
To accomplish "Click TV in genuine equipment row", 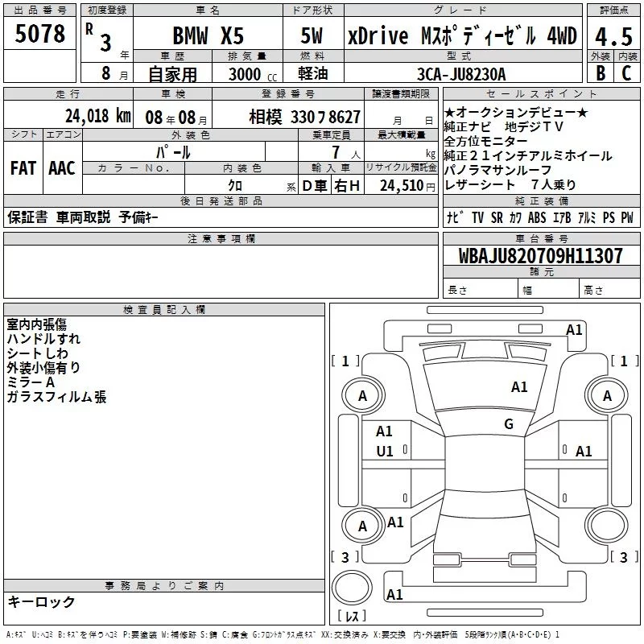I will pyautogui.click(x=477, y=217).
